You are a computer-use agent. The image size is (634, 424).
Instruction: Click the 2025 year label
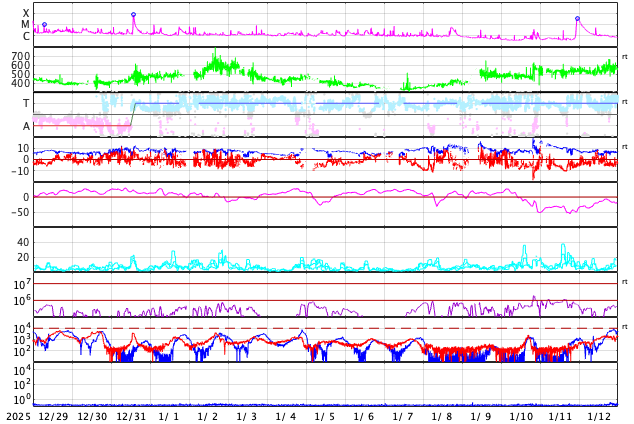click(18, 416)
